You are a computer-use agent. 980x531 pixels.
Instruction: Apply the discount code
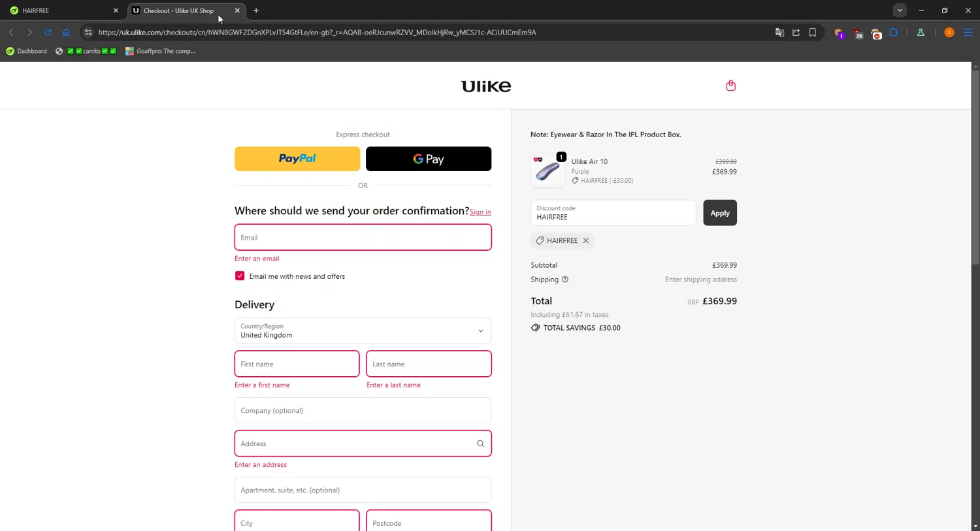(720, 213)
